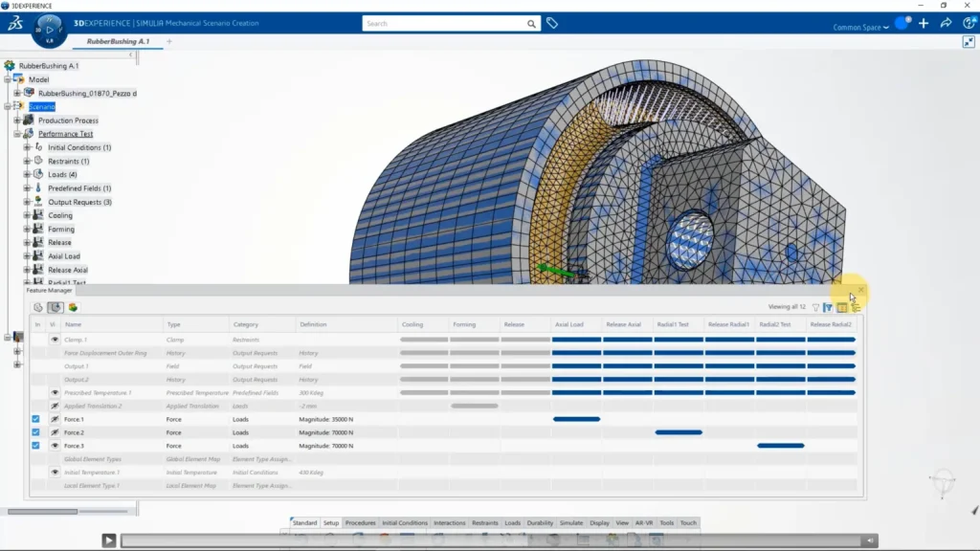
Task: Toggle visibility eye for Clamp.1
Action: point(55,340)
